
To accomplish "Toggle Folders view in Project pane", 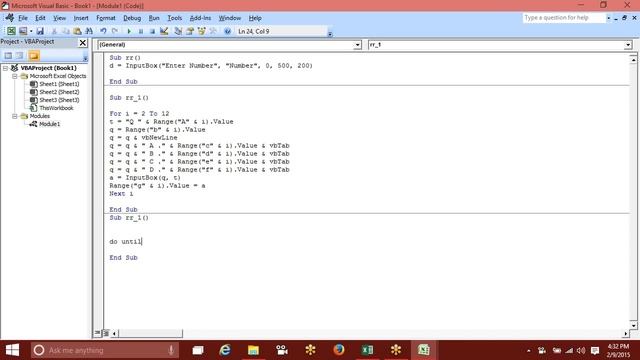I will (34, 56).
